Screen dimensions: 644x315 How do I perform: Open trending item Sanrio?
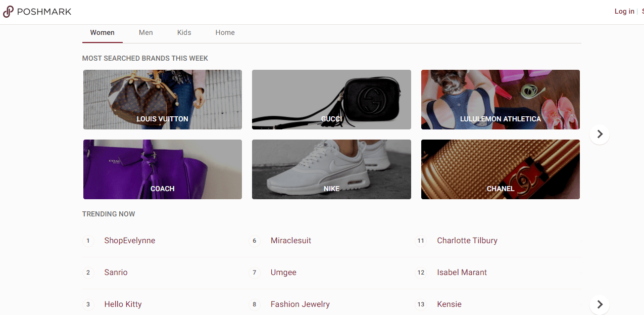[x=116, y=273]
